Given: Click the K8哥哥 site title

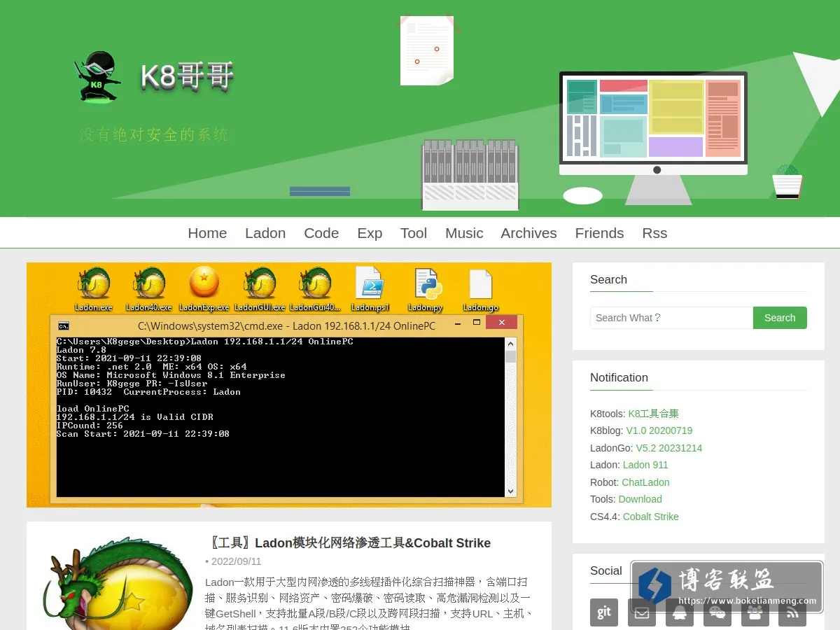Looking at the screenshot, I should (187, 76).
